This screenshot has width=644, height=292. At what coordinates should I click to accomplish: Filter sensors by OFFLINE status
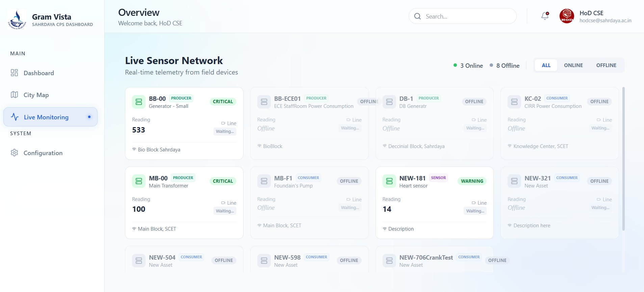tap(606, 65)
